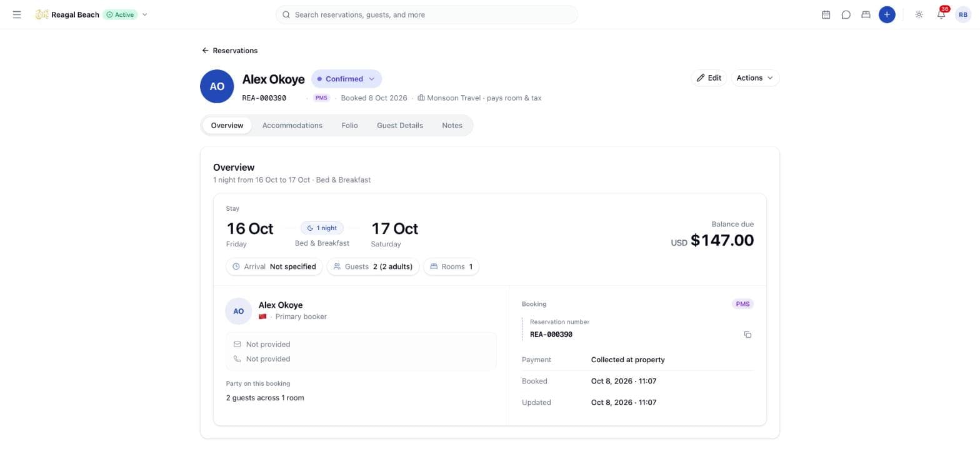980x471 pixels.
Task: Open the Confirmed status dropdown
Action: 346,79
